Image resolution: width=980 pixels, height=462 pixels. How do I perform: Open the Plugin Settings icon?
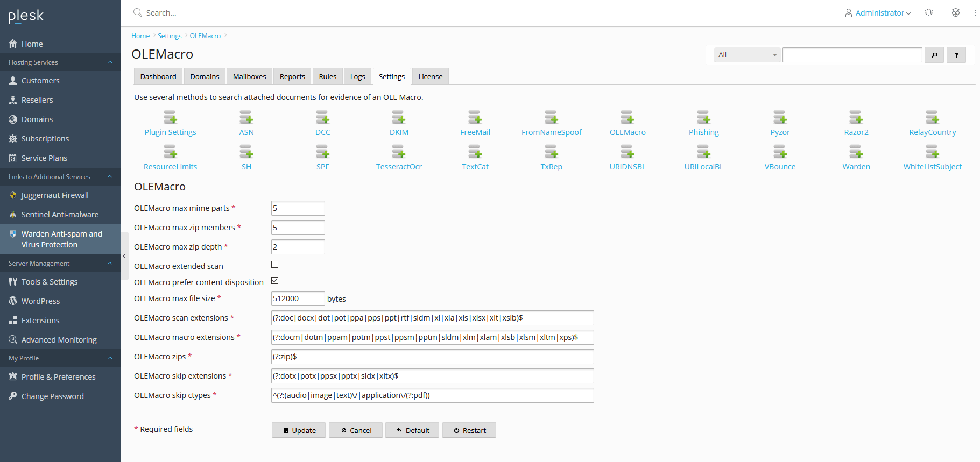pos(170,117)
